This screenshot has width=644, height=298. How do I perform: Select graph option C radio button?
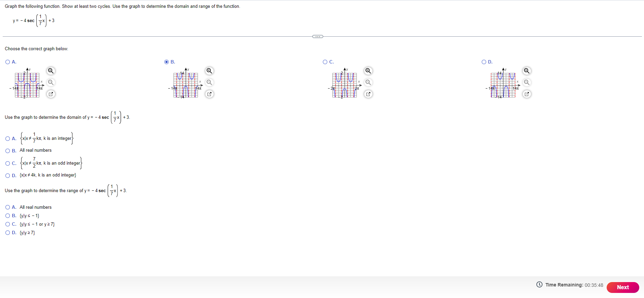325,62
